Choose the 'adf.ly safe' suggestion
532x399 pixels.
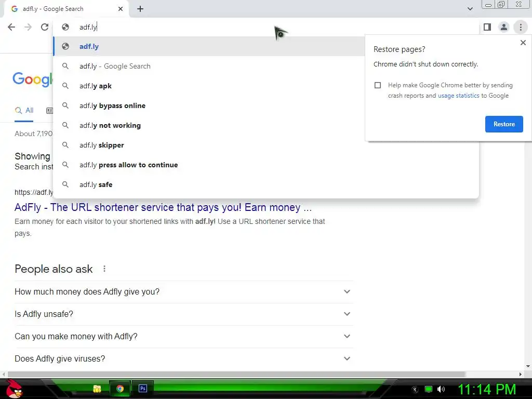(266, 184)
